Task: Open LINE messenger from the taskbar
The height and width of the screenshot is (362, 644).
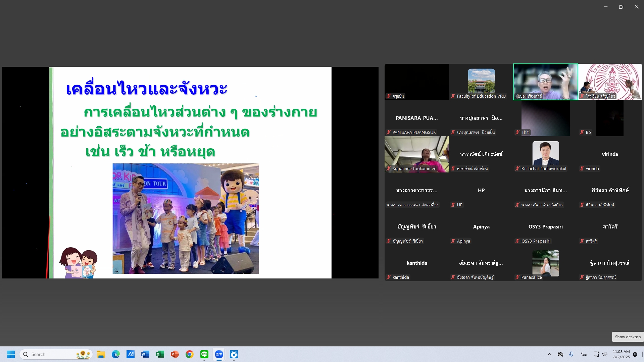Action: tap(204, 354)
